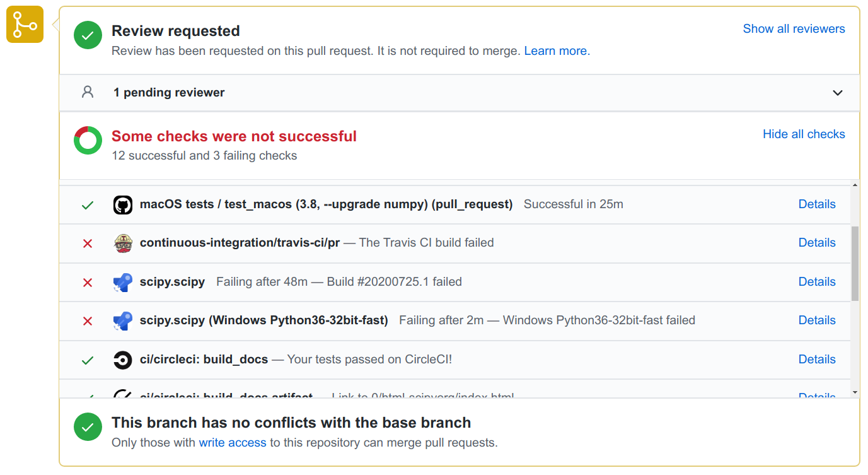This screenshot has width=868, height=475.
Task: Click the green check beside no conflicts message
Action: tap(88, 427)
